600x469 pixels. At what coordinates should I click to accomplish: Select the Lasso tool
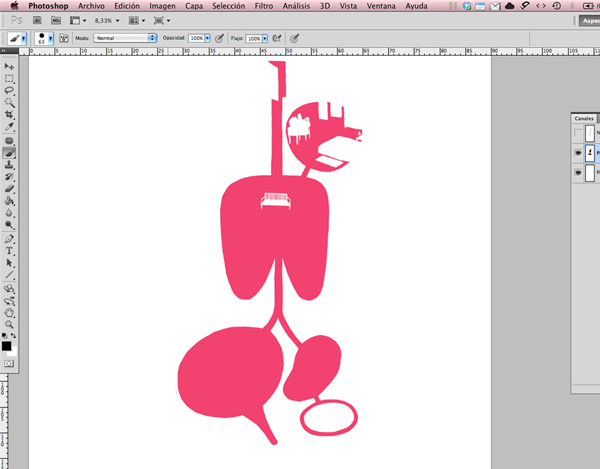click(x=10, y=90)
